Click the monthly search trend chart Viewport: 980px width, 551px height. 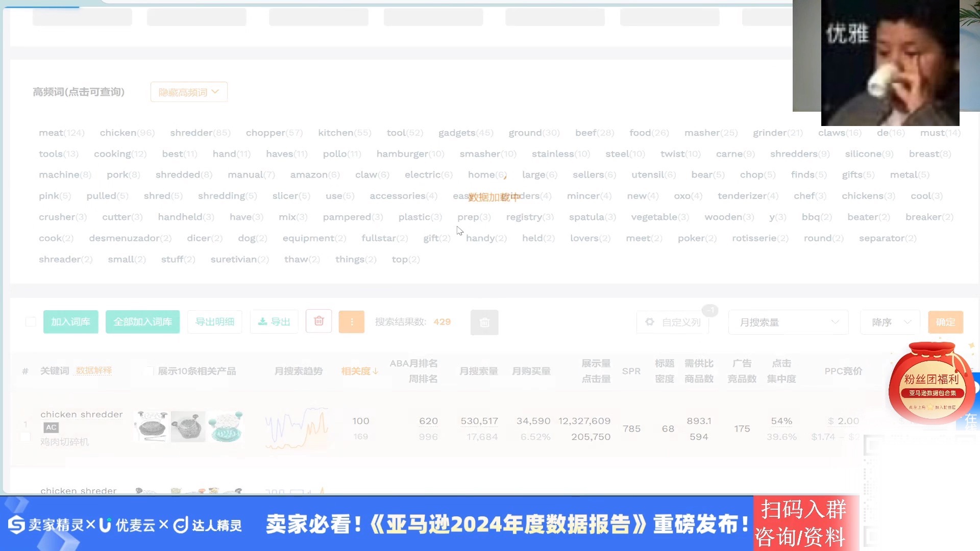pyautogui.click(x=297, y=428)
